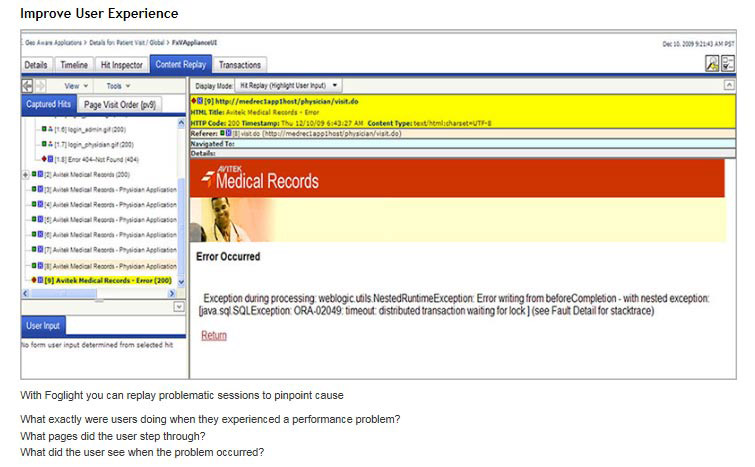The width and height of the screenshot is (755, 467).
Task: Click the horizontal scrollbar left arrow under hits tree
Action: [26, 293]
